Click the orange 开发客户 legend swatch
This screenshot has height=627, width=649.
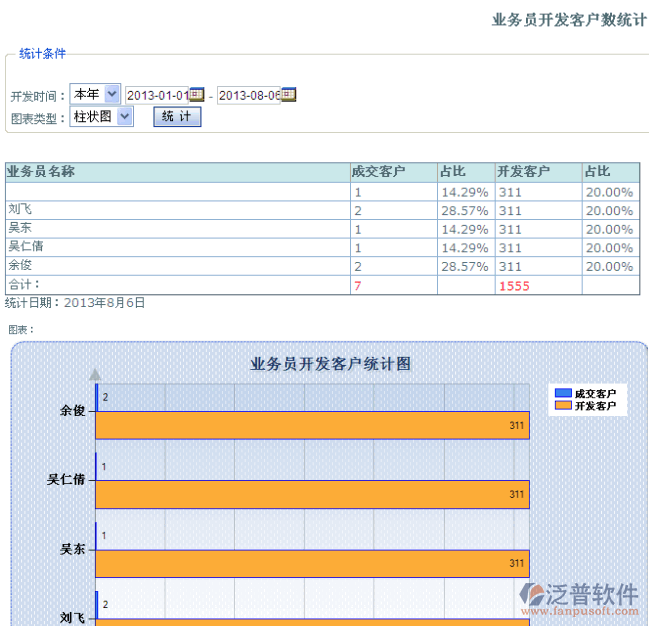[x=563, y=406]
